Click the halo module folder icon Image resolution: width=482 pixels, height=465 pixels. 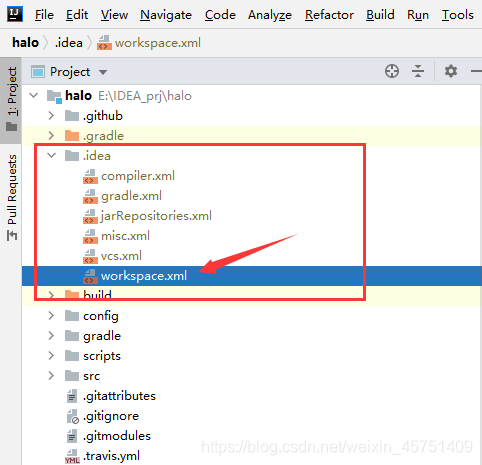54,96
